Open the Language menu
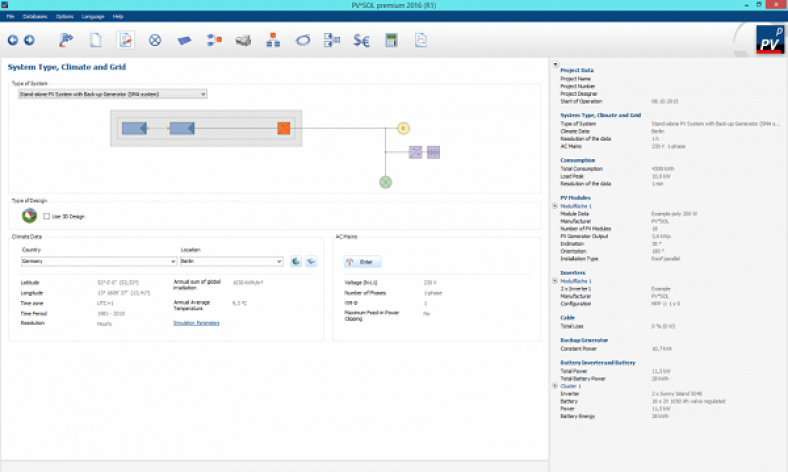 (92, 17)
